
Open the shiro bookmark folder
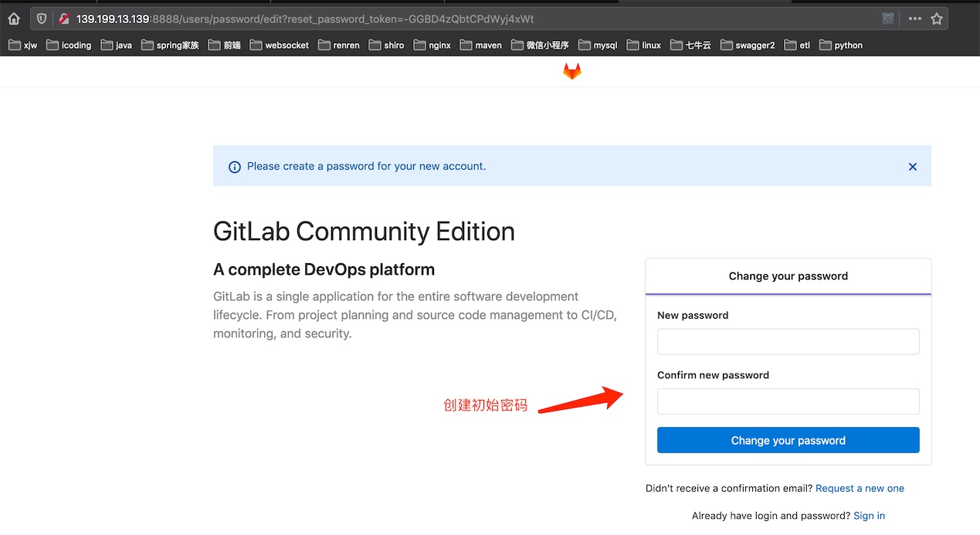387,46
